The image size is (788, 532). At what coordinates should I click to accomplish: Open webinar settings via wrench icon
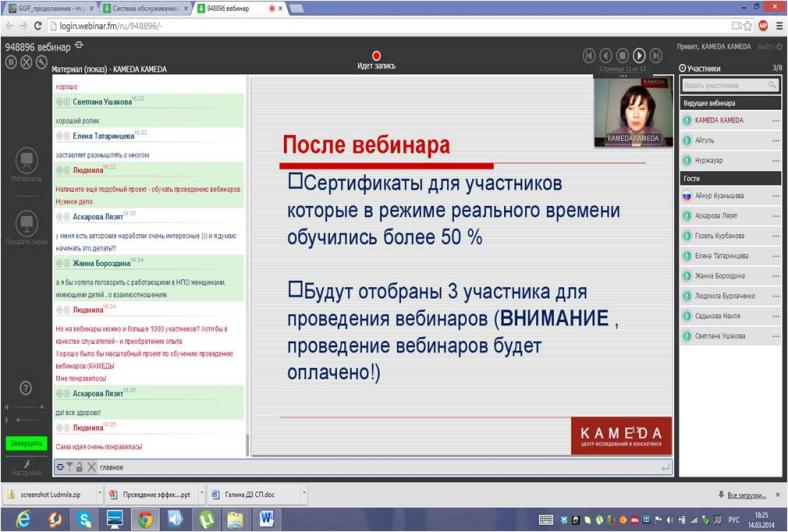coord(41,62)
